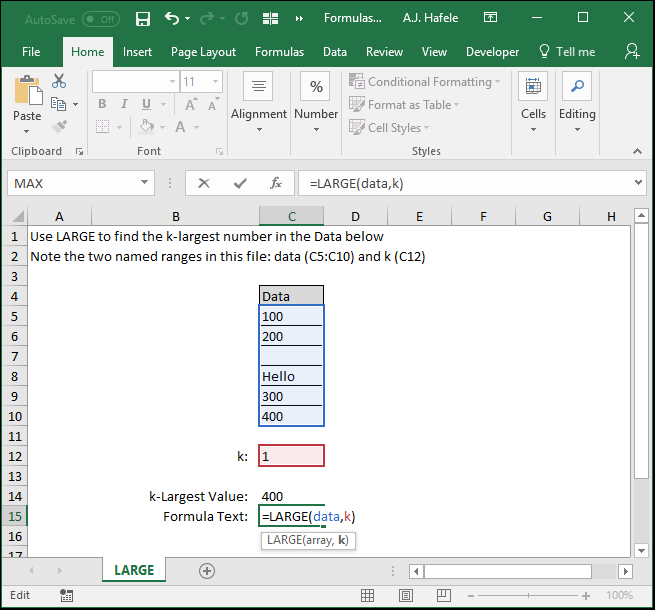Click the Paste clipboard icon
655x610 pixels.
coord(28,89)
